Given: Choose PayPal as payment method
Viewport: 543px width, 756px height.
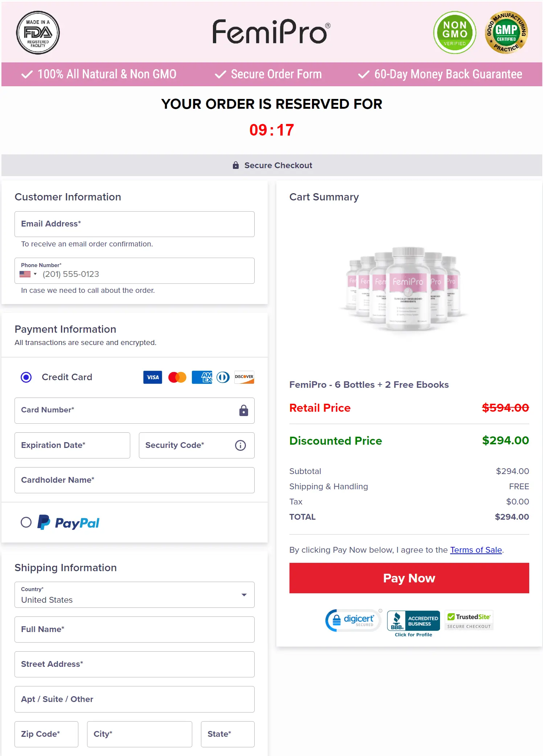Looking at the screenshot, I should [x=26, y=522].
